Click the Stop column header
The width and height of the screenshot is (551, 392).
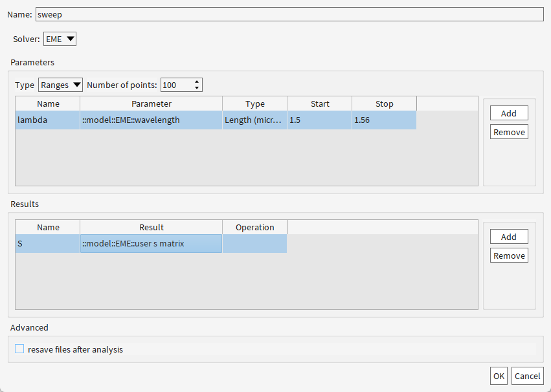[x=384, y=104]
